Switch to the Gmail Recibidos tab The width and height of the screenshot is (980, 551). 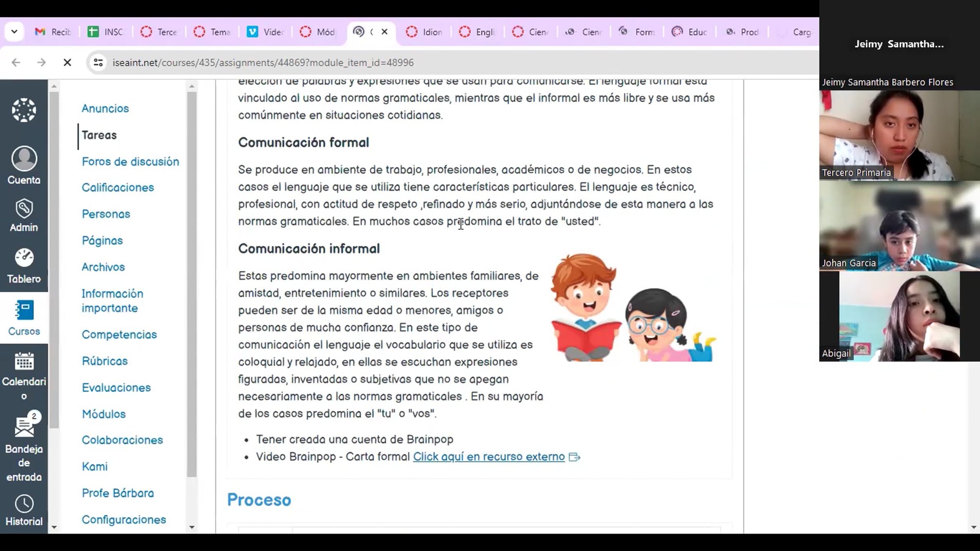53,32
